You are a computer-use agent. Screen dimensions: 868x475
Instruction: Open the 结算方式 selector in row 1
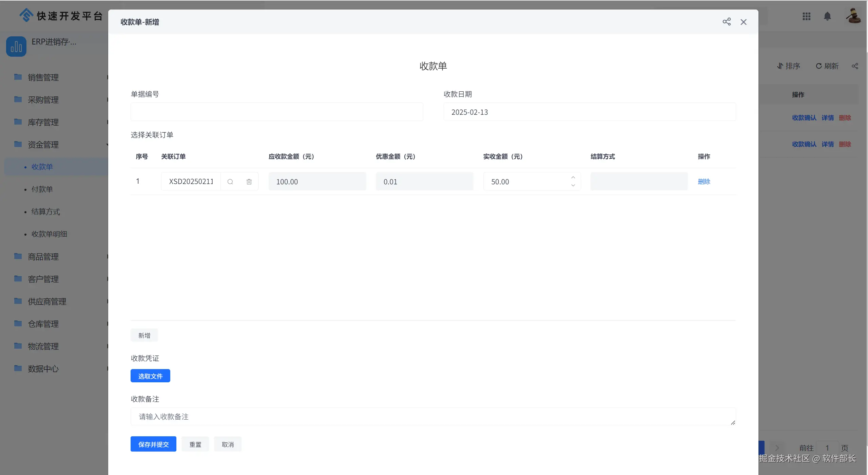[x=639, y=182]
